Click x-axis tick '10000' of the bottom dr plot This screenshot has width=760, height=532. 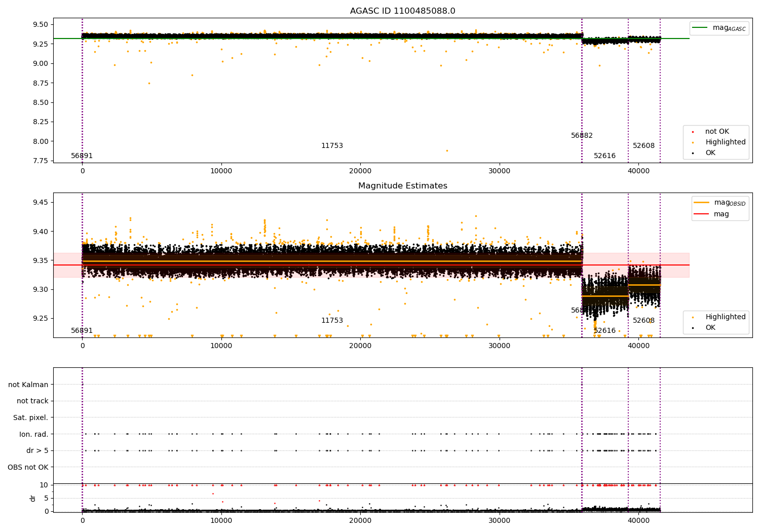click(x=221, y=521)
